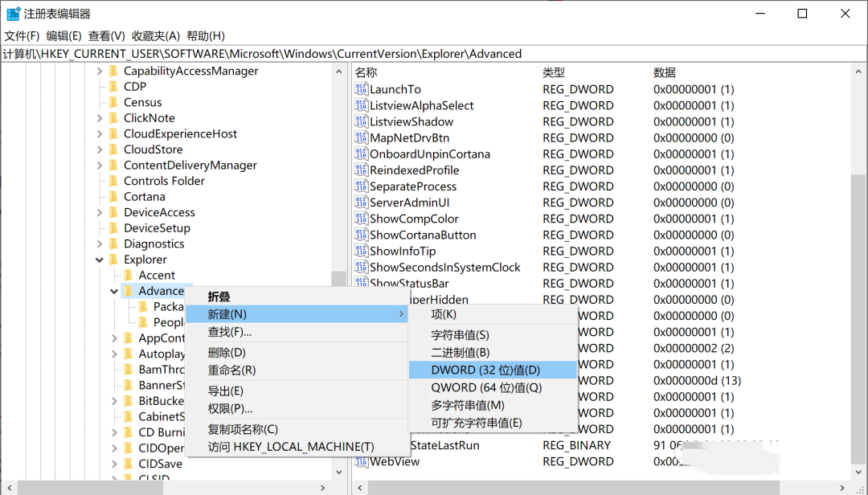
Task: Click 新建(N) in the context menu
Action: [297, 314]
